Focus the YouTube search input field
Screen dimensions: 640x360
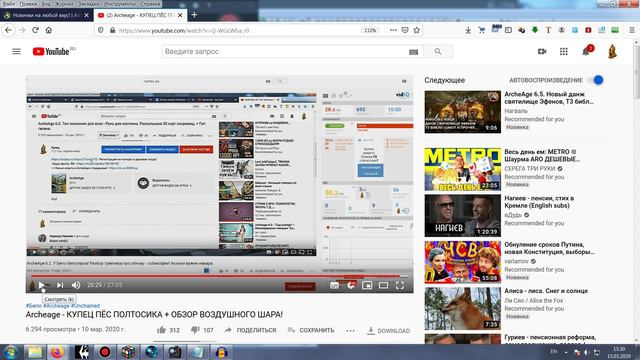point(286,51)
